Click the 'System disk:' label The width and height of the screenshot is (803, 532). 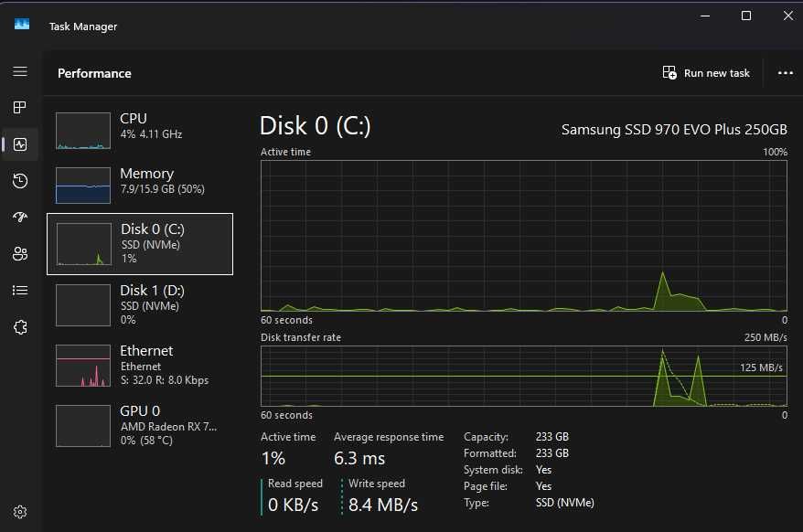pyautogui.click(x=493, y=470)
